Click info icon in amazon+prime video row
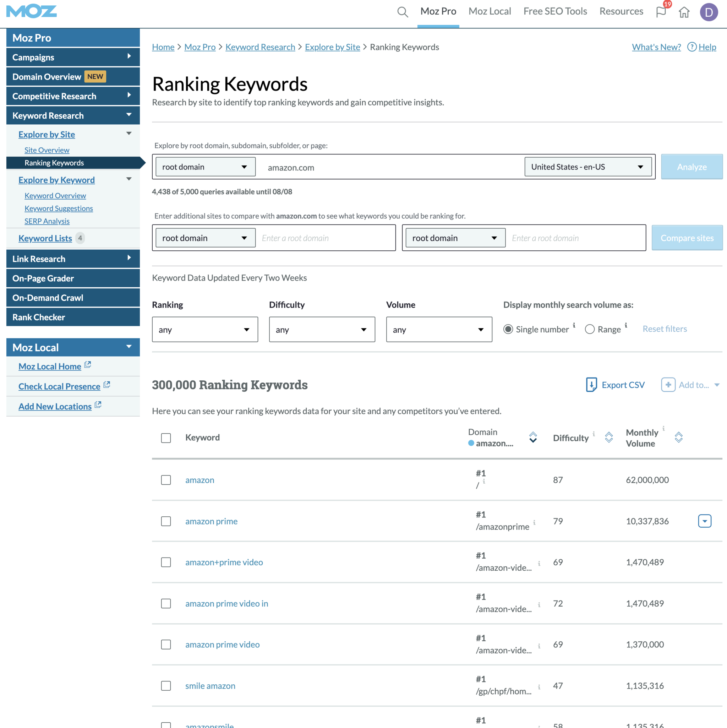The height and width of the screenshot is (728, 727). click(x=539, y=564)
